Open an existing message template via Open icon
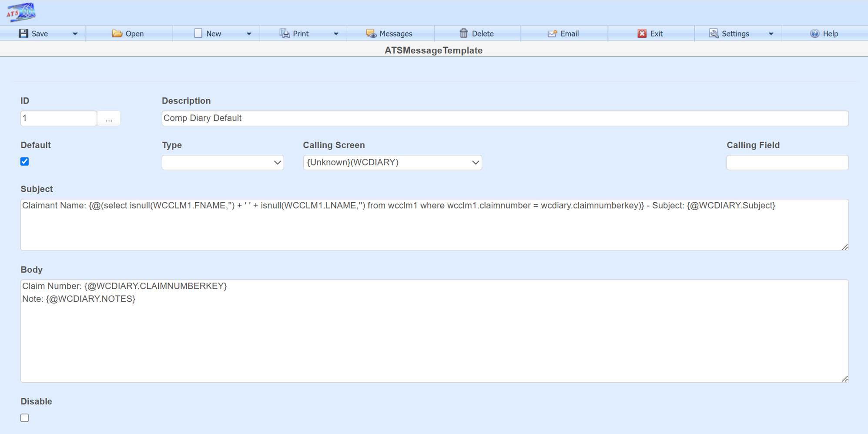This screenshot has width=868, height=434. point(117,33)
